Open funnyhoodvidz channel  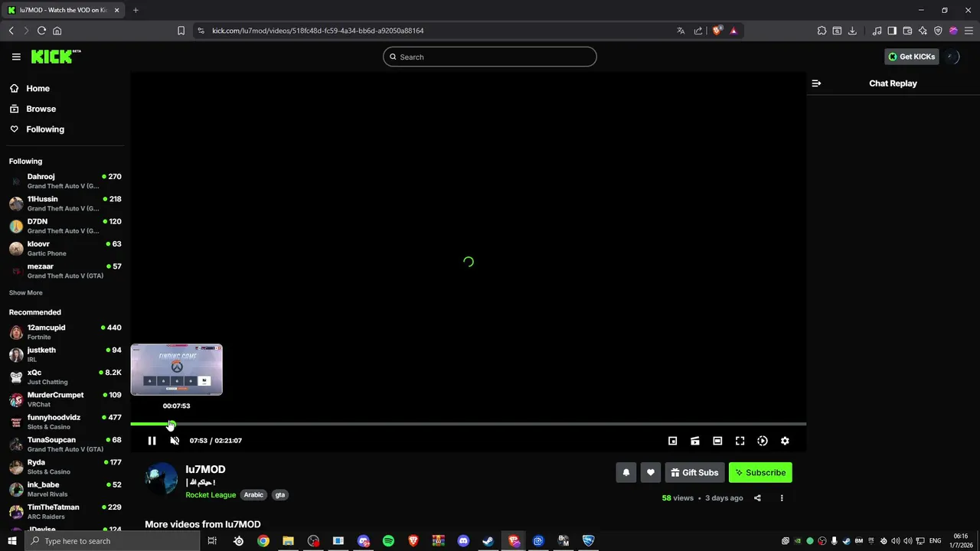(x=64, y=422)
